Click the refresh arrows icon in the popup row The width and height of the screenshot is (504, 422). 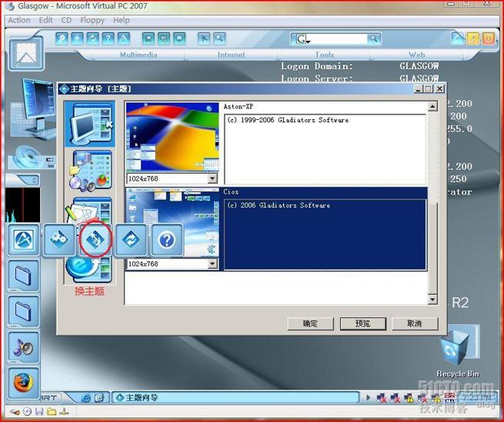click(x=131, y=240)
